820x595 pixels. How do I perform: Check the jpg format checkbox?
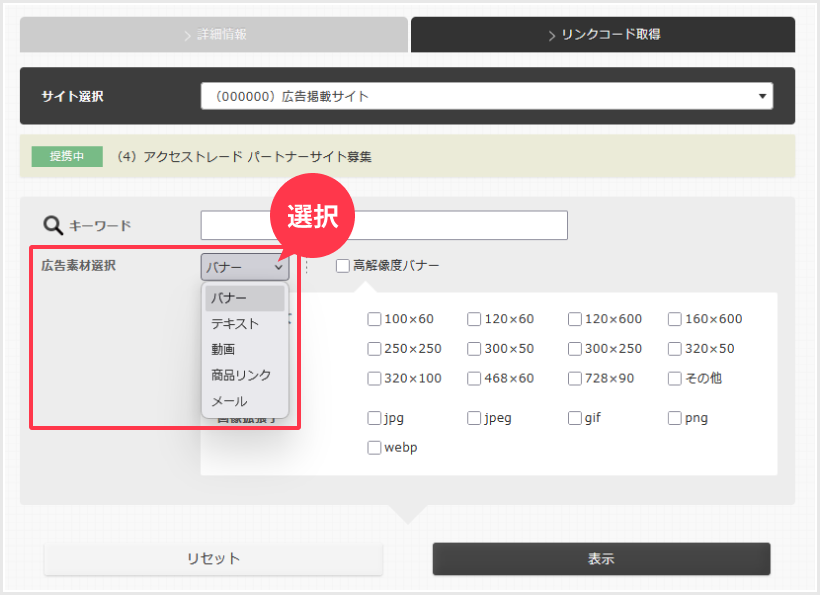[x=374, y=418]
